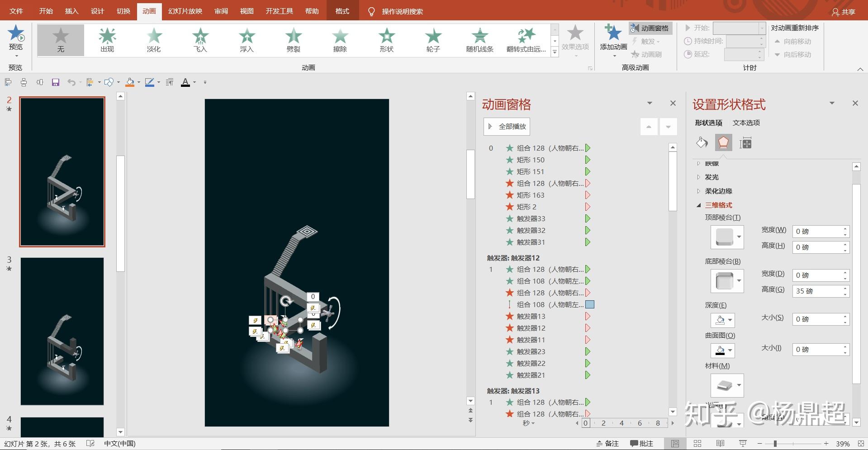The image size is (868, 450).
Task: Click the paragraph text direction icon in quick access toolbar
Action: tap(170, 82)
